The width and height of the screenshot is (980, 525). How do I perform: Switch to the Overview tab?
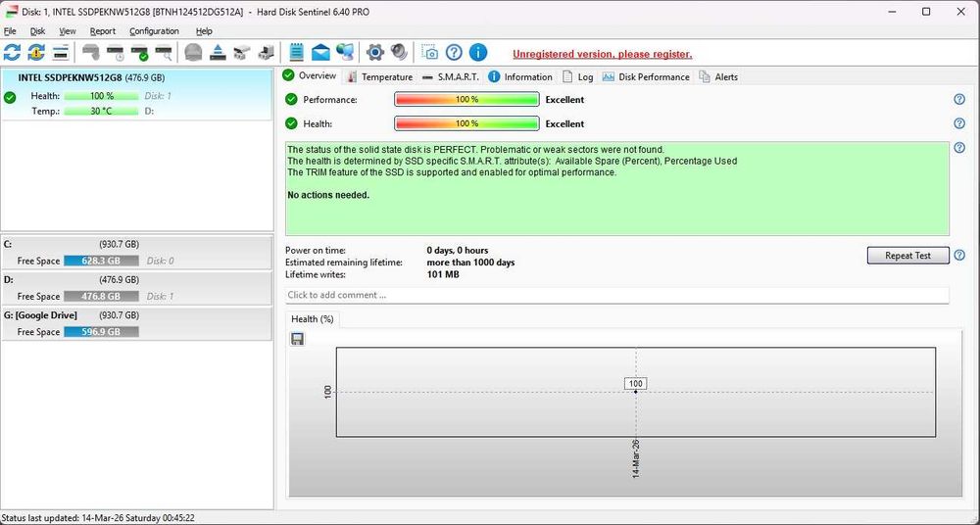pyautogui.click(x=310, y=75)
